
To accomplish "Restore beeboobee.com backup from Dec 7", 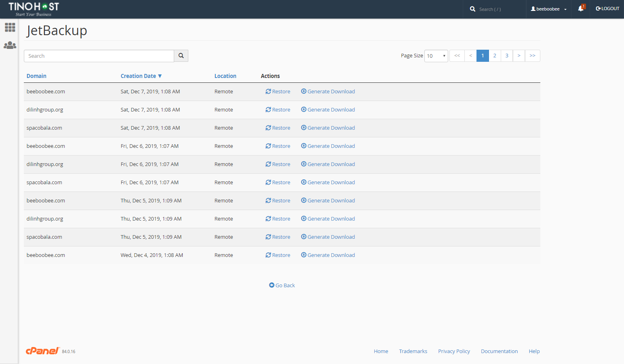I will (x=278, y=92).
